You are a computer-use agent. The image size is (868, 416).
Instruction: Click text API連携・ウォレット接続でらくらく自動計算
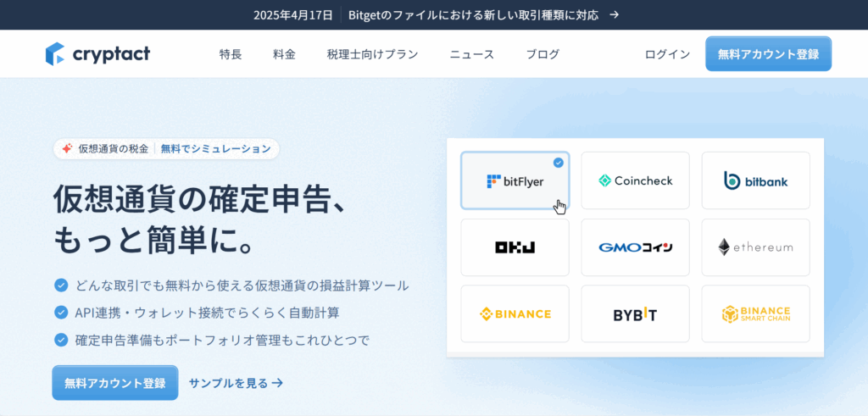tap(207, 313)
